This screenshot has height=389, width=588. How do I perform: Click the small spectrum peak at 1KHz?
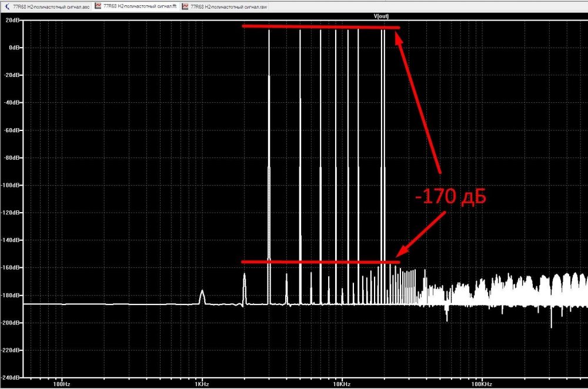click(x=202, y=294)
